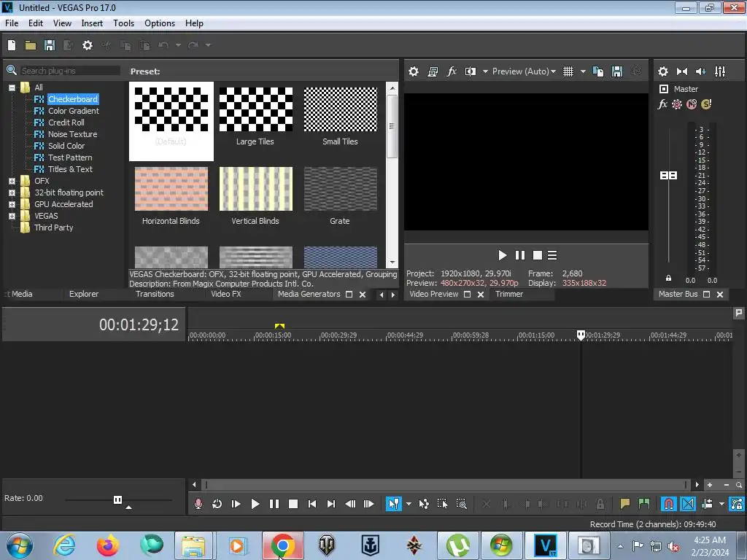The height and width of the screenshot is (560, 747).
Task: Stop playback in the Video Preview window
Action: point(538,256)
